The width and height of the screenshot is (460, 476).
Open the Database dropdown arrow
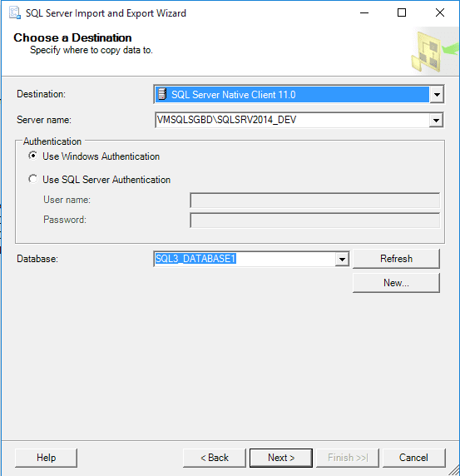point(342,259)
